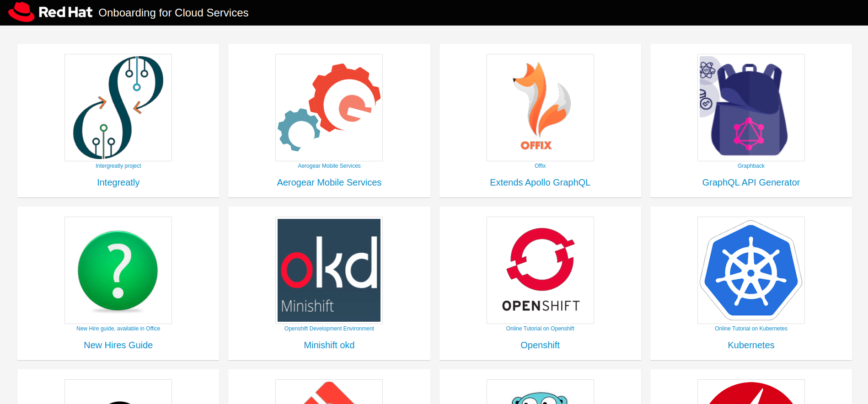This screenshot has height=404, width=868.
Task: Click the Online Tutorial on Kubernetes caption
Action: coord(751,329)
